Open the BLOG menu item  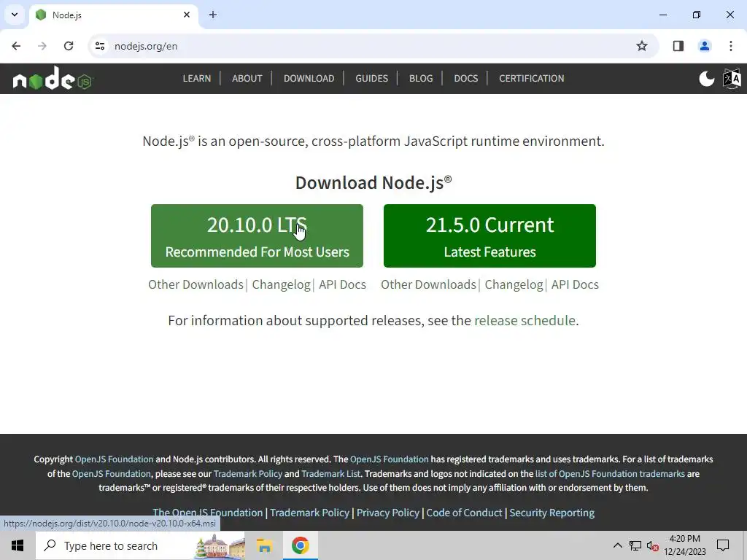click(421, 78)
